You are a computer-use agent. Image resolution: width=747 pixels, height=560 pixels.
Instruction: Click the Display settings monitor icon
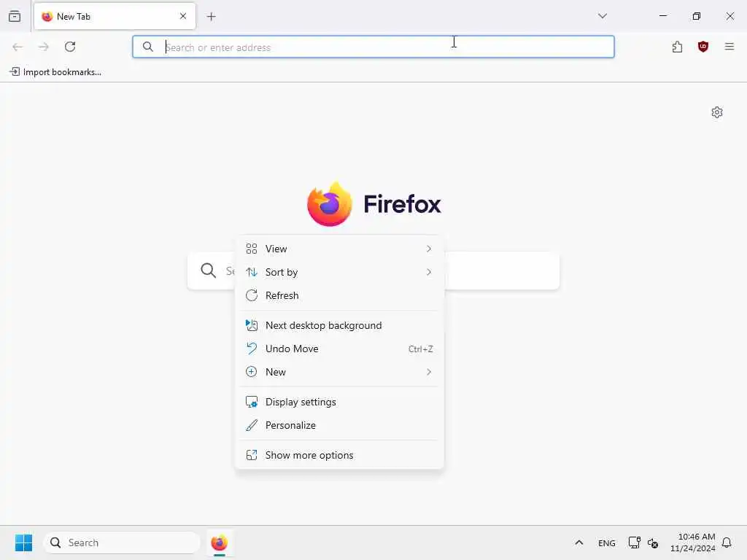tap(252, 402)
